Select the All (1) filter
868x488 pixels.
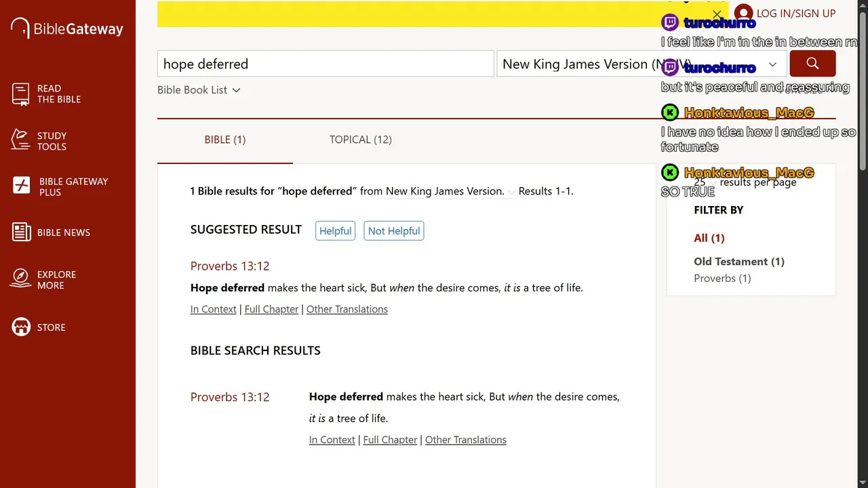(x=709, y=238)
